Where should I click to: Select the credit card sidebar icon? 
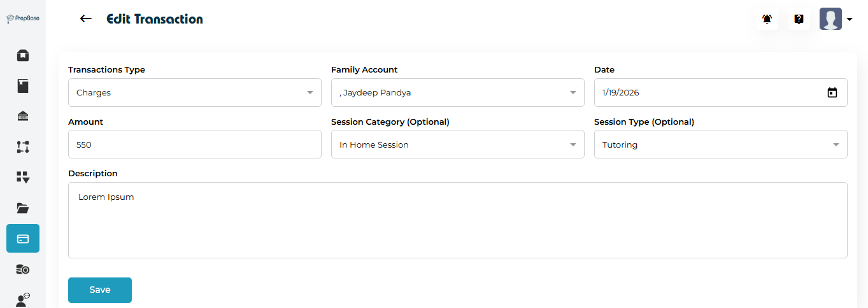[23, 239]
